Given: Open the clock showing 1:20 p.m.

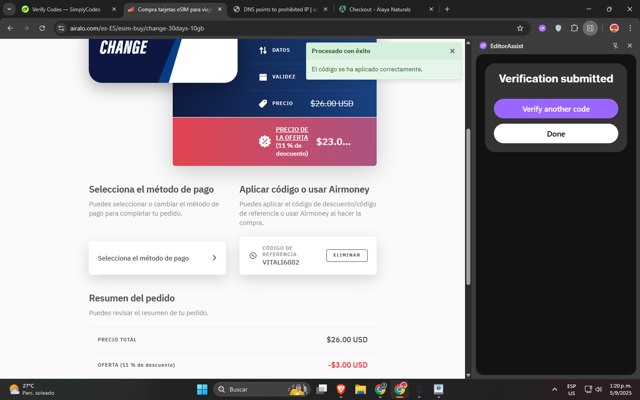Looking at the screenshot, I should click(x=620, y=389).
